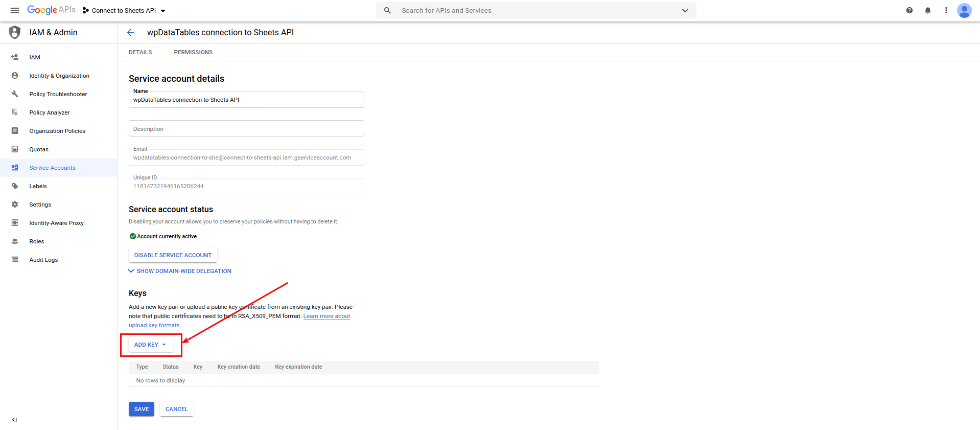The height and width of the screenshot is (430, 980).
Task: Click the Labels tag icon
Action: [x=15, y=186]
